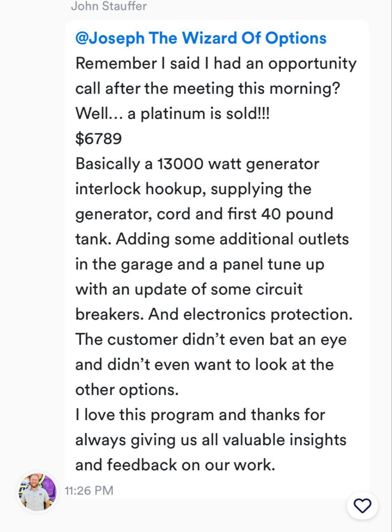Click the "I love this program and thanks for" line
This screenshot has height=532, width=392.
(200, 415)
